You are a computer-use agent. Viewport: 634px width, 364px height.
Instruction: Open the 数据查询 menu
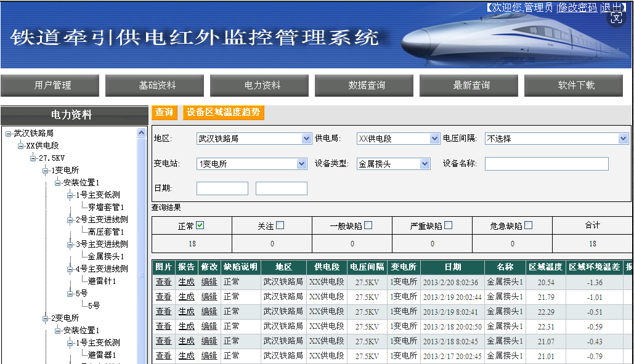(x=367, y=86)
